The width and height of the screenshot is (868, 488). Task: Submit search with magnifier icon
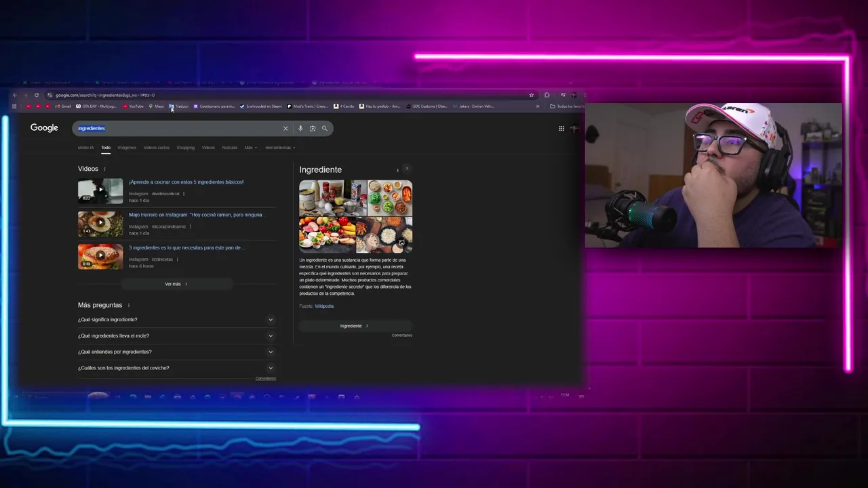[325, 128]
